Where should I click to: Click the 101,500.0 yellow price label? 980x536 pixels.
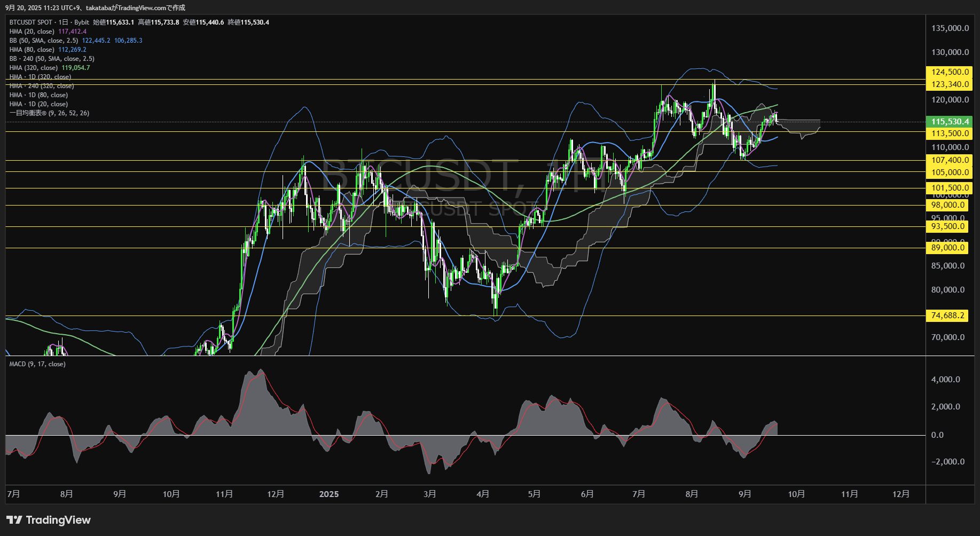949,188
